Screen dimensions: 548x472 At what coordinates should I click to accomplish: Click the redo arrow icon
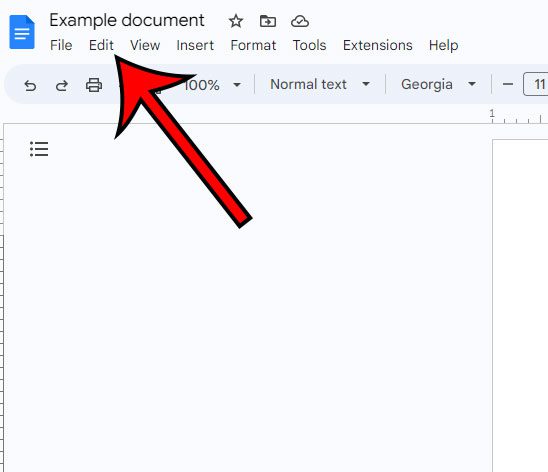62,85
